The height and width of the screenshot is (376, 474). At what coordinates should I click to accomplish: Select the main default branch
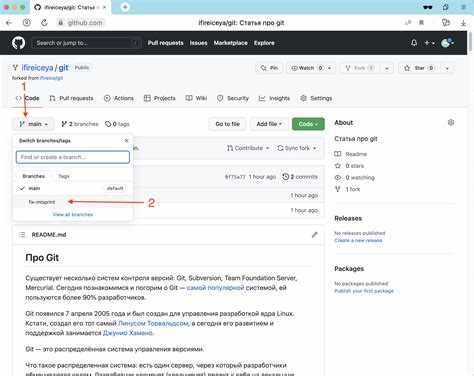tap(73, 188)
